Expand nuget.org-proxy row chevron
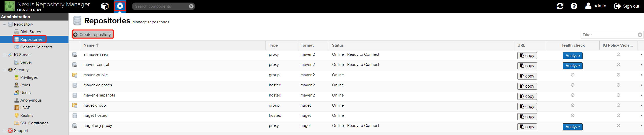Viewport: 644px width, 135px height. [x=641, y=126]
